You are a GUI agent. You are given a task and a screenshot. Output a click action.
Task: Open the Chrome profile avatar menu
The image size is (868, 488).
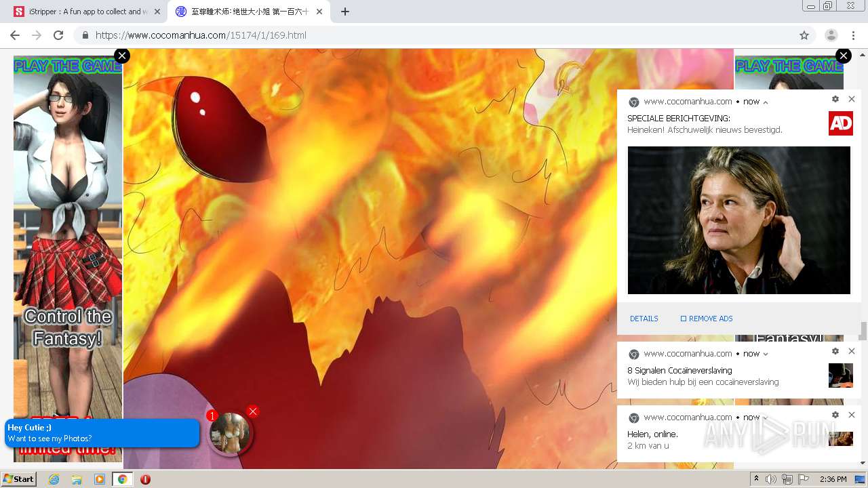coord(831,35)
